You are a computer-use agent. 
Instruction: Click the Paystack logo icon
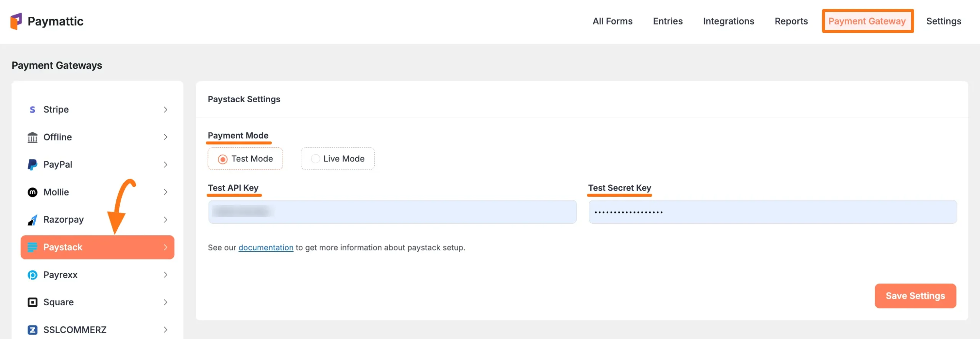[x=33, y=248]
